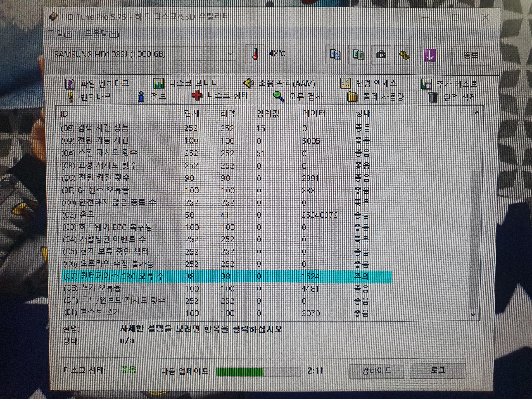Click the 상태 column header

pos(363,113)
